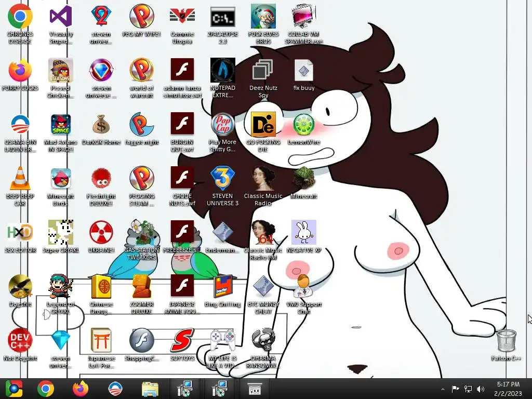Open the network tray icon
The width and height of the screenshot is (532, 399).
point(468,389)
